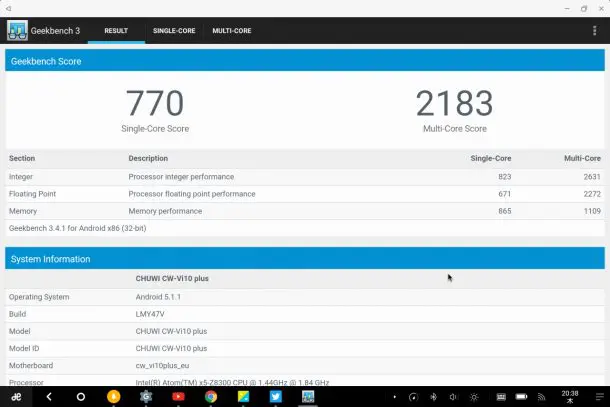This screenshot has height=407, width=610.
Task: Toggle Bluetooth from the tray
Action: (433, 397)
